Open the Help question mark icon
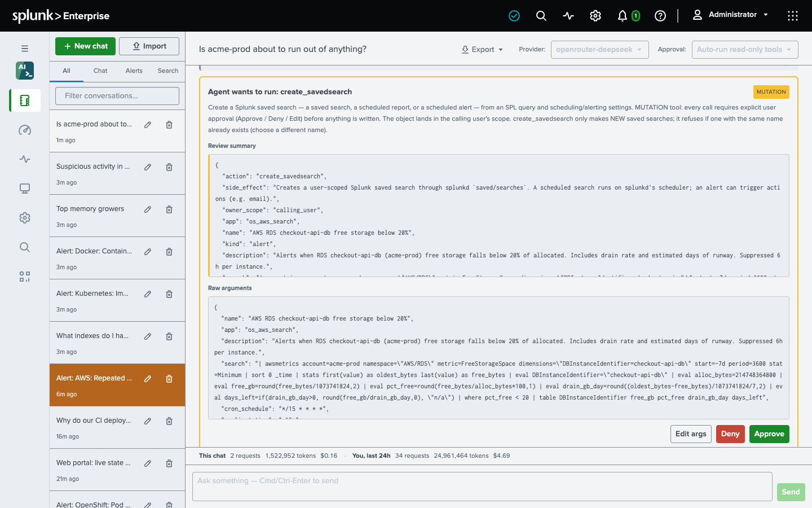 point(660,16)
